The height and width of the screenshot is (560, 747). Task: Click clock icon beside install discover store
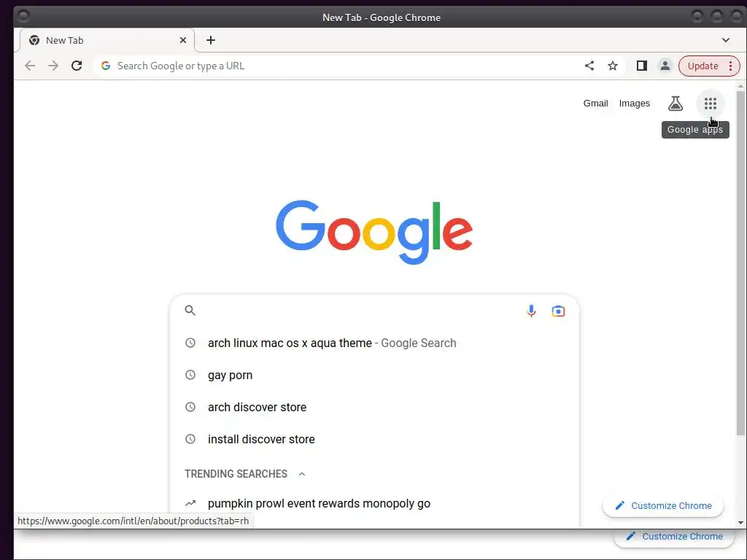point(190,439)
